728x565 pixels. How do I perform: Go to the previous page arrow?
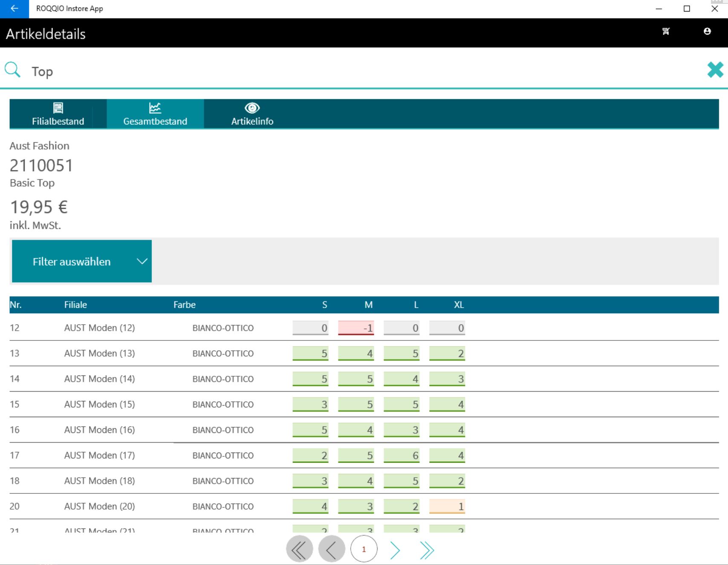(x=332, y=550)
